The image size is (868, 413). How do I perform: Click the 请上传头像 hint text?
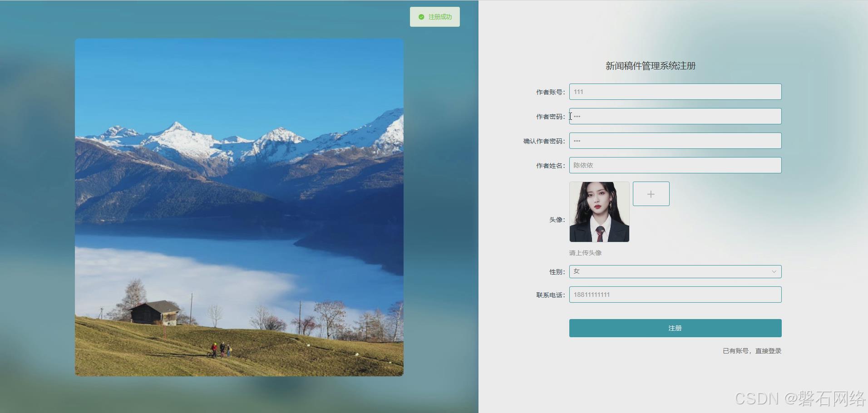585,253
